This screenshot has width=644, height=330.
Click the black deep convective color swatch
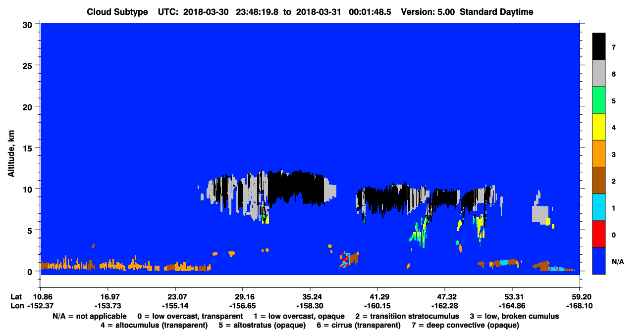(599, 47)
